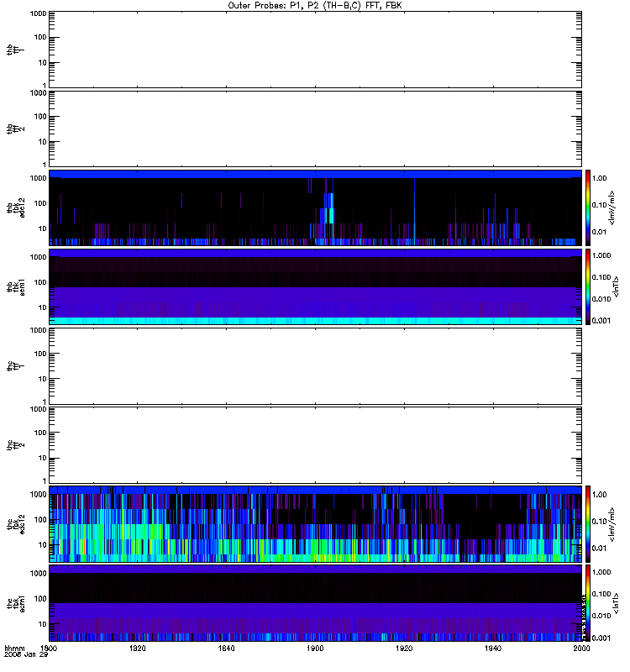Select the 2000 time axis label
Image resolution: width=630 pixels, height=672 pixels.
click(581, 648)
